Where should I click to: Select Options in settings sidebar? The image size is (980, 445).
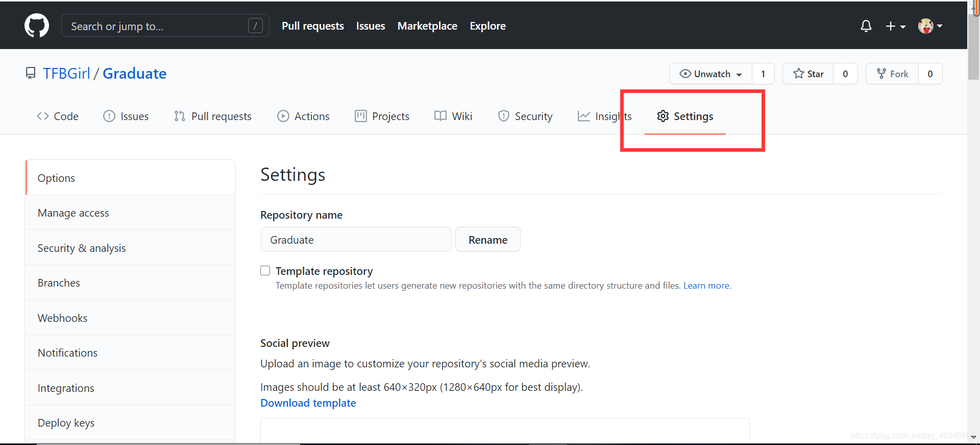130,178
